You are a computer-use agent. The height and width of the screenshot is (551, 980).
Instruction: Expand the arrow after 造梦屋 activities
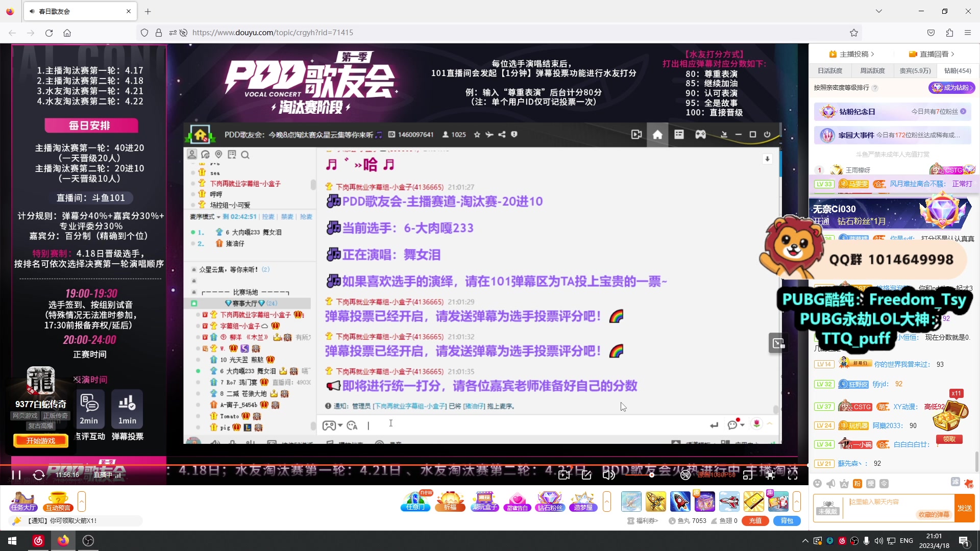[x=607, y=502]
